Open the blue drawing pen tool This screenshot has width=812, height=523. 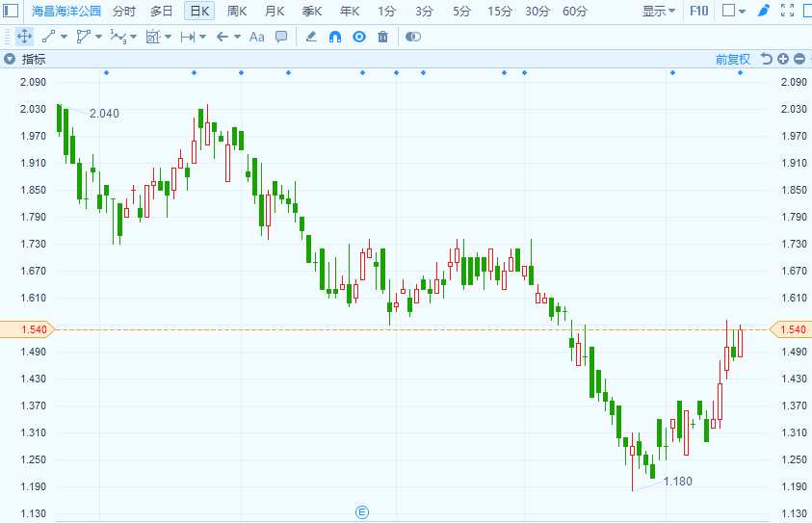point(763,11)
